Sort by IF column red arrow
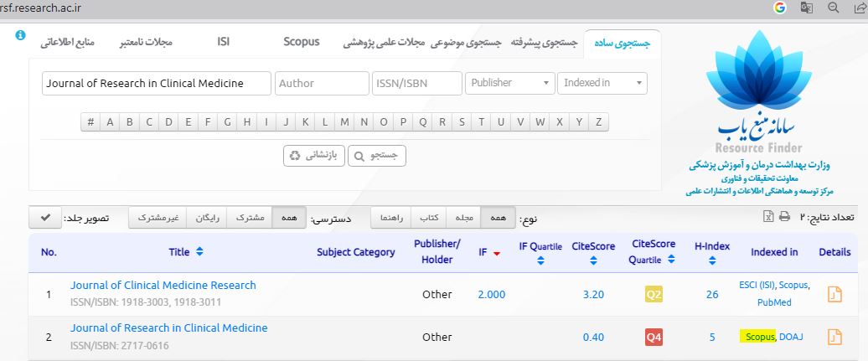This screenshot has height=361, width=868. pyautogui.click(x=496, y=253)
